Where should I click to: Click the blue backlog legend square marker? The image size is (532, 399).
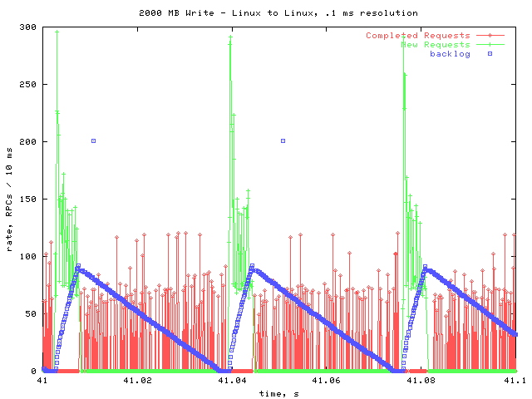click(490, 54)
